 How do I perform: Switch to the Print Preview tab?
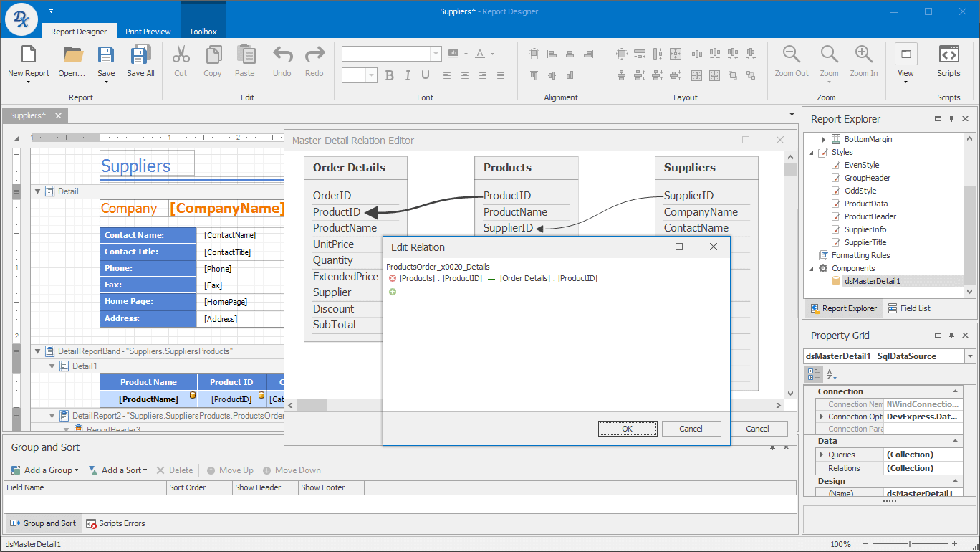pos(148,32)
